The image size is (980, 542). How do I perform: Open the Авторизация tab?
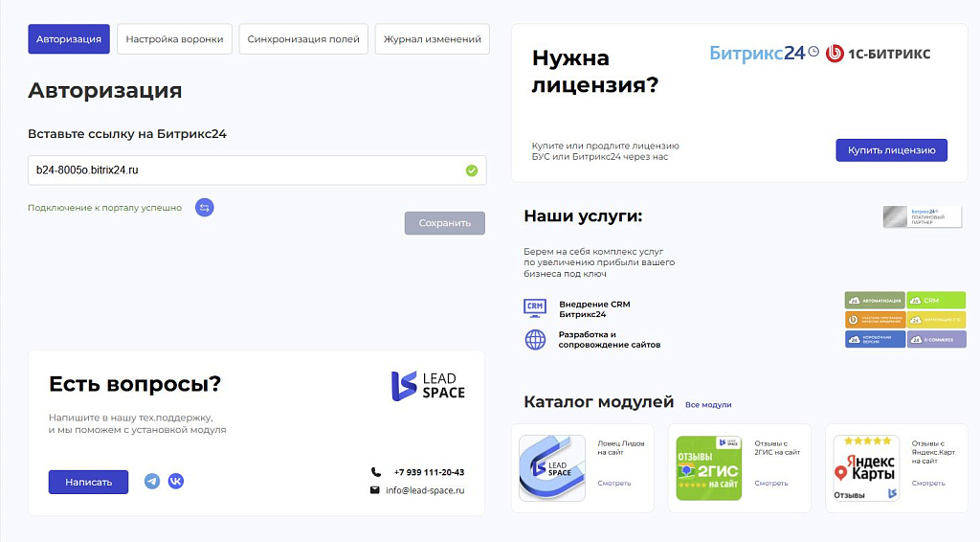click(69, 39)
